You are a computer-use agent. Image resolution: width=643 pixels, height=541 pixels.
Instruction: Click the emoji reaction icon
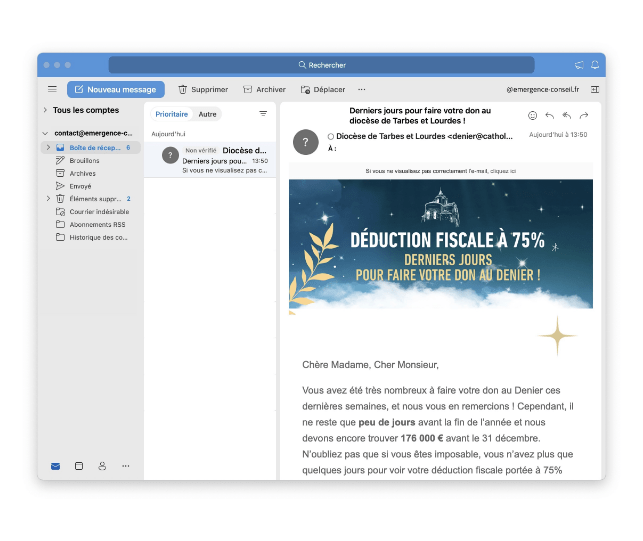pos(532,116)
